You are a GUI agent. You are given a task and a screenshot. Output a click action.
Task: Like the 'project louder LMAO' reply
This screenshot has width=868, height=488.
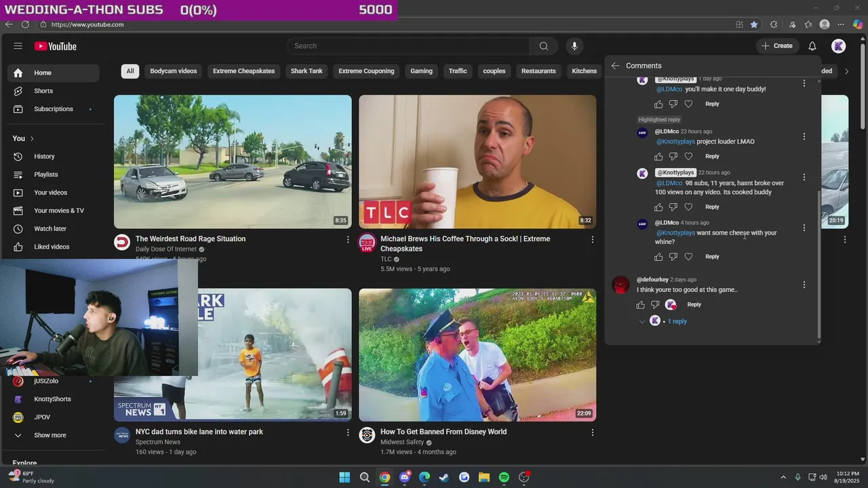[658, 157]
